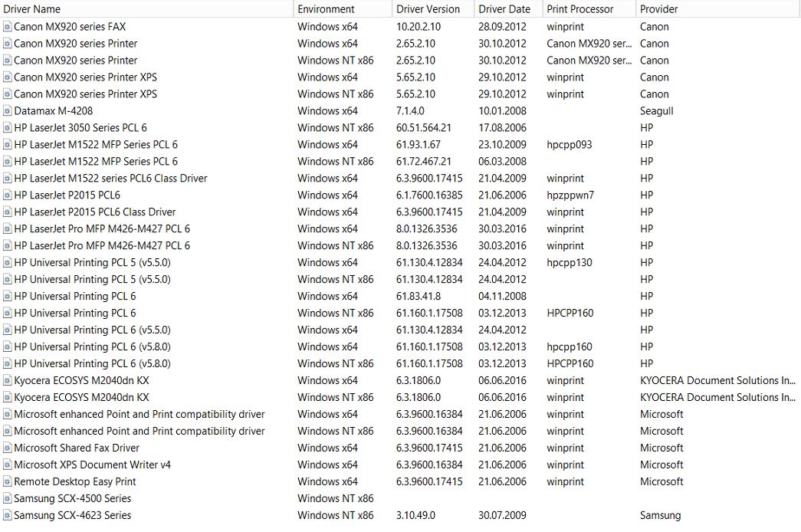Click the icon beside Remote Desktop Easy Print
This screenshot has height=532, width=801.
tap(7, 482)
